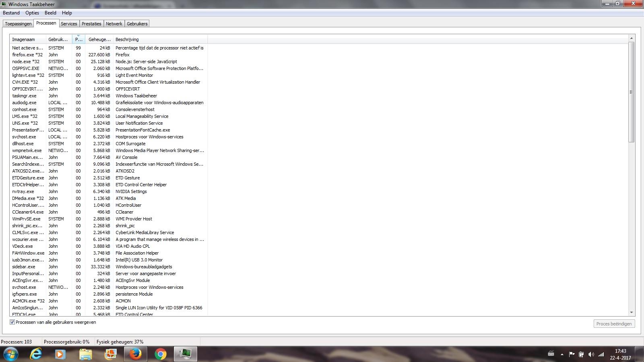Screen dimensions: 644x362
Task: Select the sidebar.exe process row
Action: click(109, 267)
